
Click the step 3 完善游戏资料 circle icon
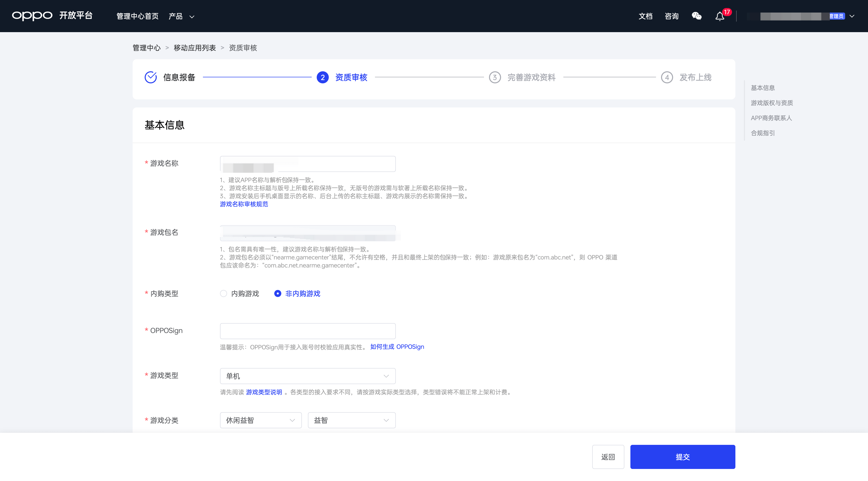pyautogui.click(x=495, y=77)
